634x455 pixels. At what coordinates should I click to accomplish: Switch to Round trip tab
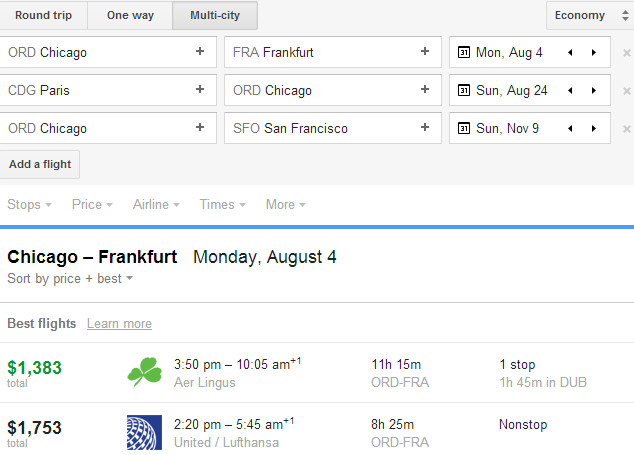pos(43,15)
